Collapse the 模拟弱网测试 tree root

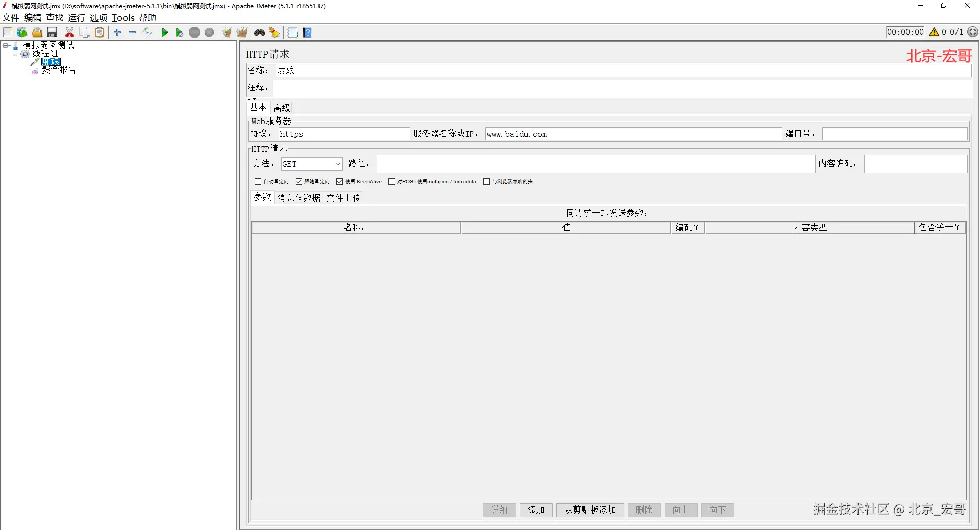[6, 45]
